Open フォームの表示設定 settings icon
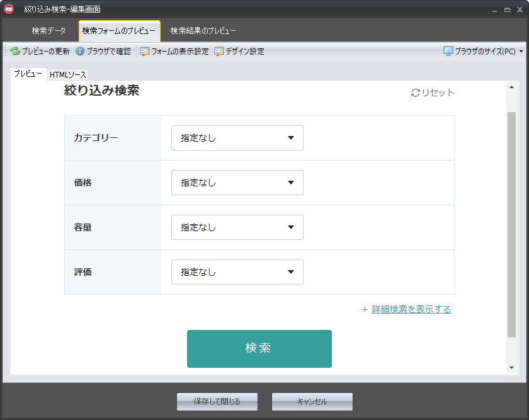Screen dimensions: 529x420 coord(145,52)
